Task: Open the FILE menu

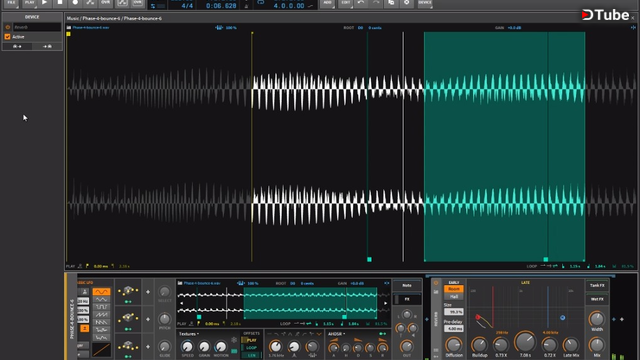Action: [x=11, y=2]
